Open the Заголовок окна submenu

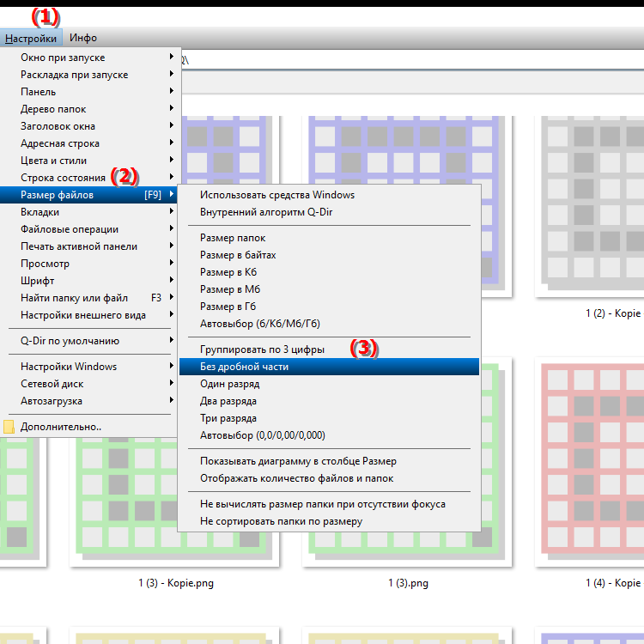pyautogui.click(x=89, y=126)
